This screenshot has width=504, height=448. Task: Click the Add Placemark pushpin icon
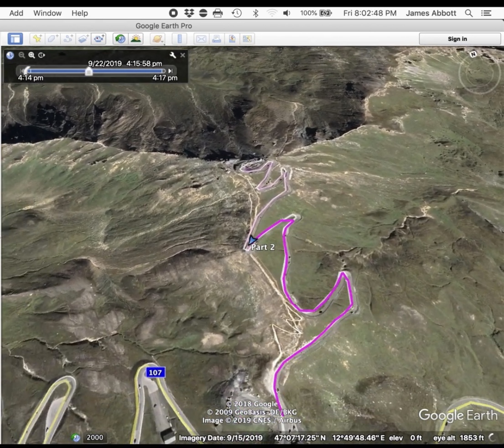(x=37, y=39)
